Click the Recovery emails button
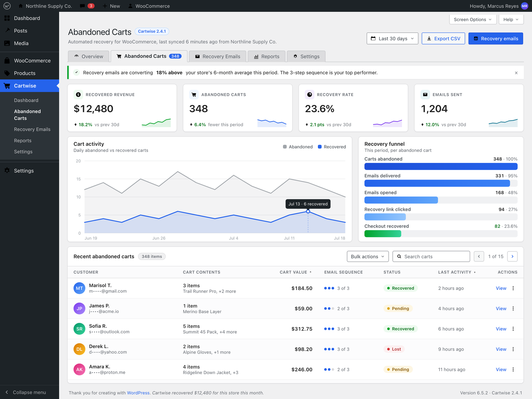Image resolution: width=532 pixels, height=399 pixels. (496, 39)
